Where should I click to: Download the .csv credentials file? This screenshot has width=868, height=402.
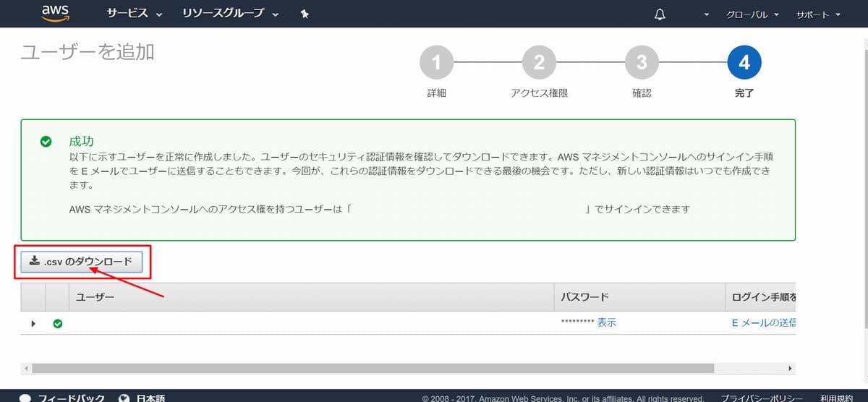[81, 262]
